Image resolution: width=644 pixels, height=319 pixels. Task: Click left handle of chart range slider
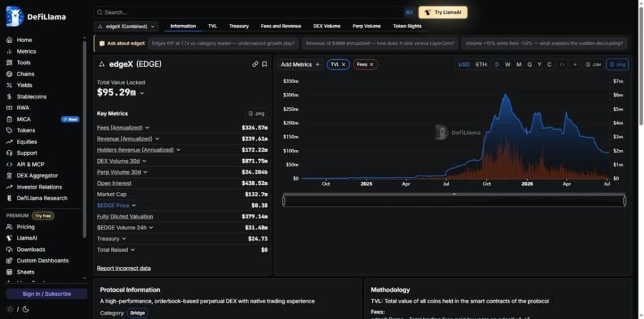[x=284, y=201]
